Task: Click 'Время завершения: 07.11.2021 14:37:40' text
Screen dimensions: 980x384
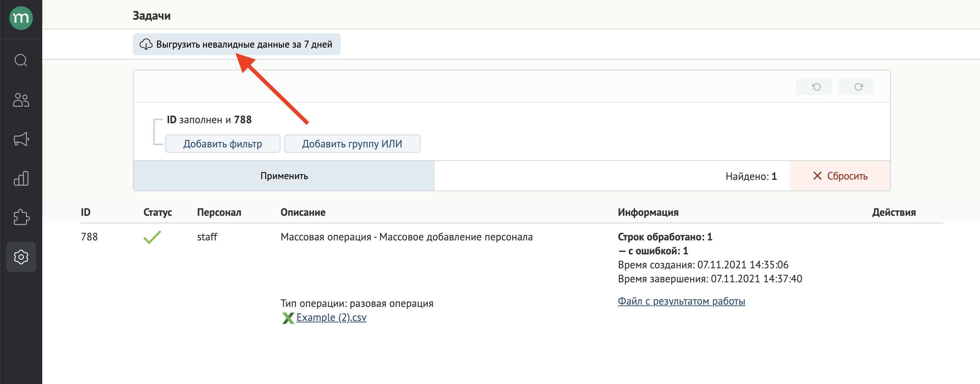Action: (710, 279)
